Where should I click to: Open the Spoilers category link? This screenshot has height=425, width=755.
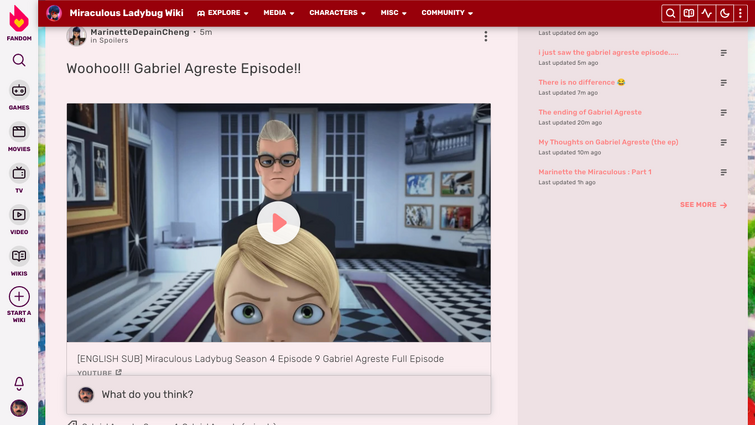(x=114, y=40)
